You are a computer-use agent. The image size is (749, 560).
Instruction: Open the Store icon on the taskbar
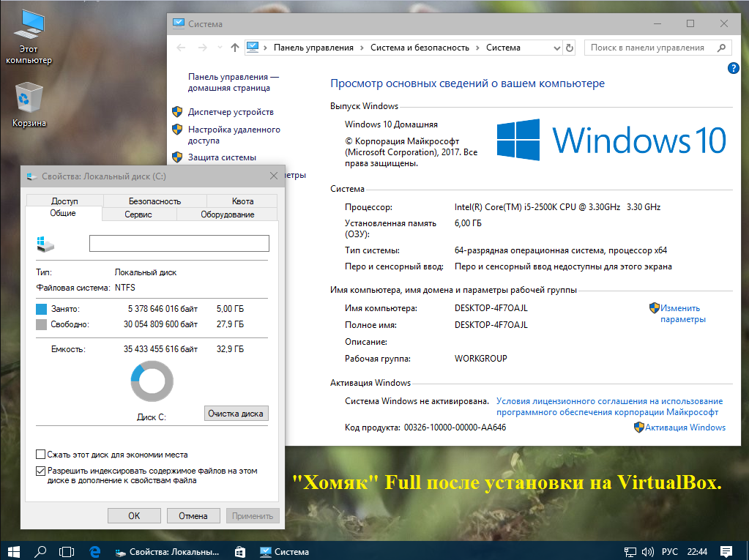(x=240, y=551)
